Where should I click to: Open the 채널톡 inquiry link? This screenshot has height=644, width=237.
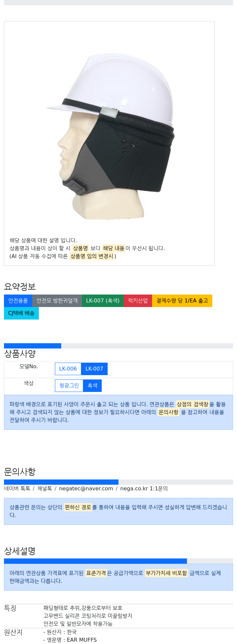pos(44,489)
